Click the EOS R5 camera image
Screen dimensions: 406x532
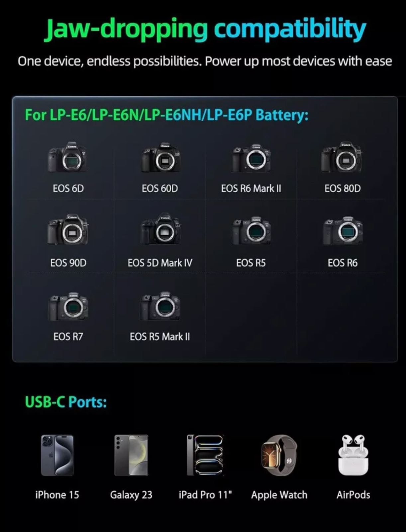251,231
